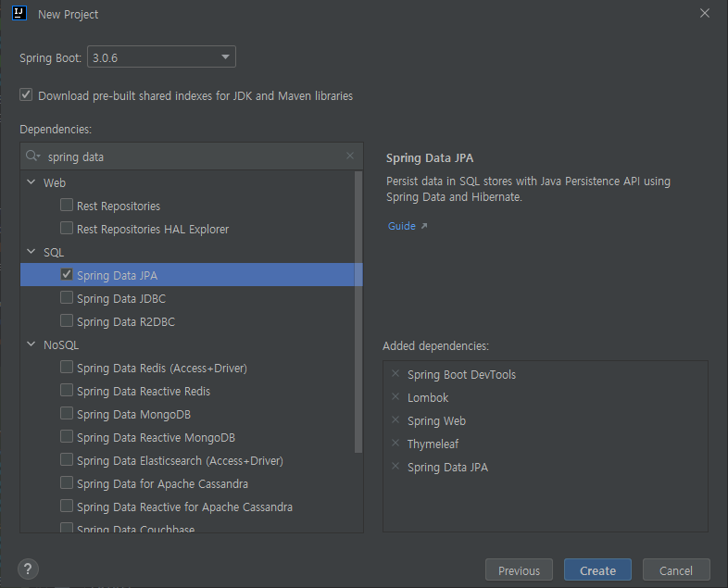Collapse the Web category
Image resolution: width=728 pixels, height=588 pixels.
tap(31, 181)
